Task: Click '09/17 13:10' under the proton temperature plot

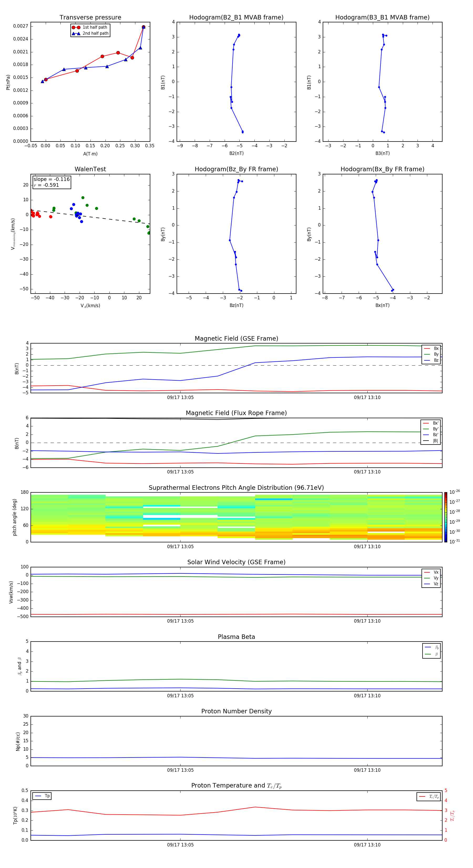Action: [367, 845]
